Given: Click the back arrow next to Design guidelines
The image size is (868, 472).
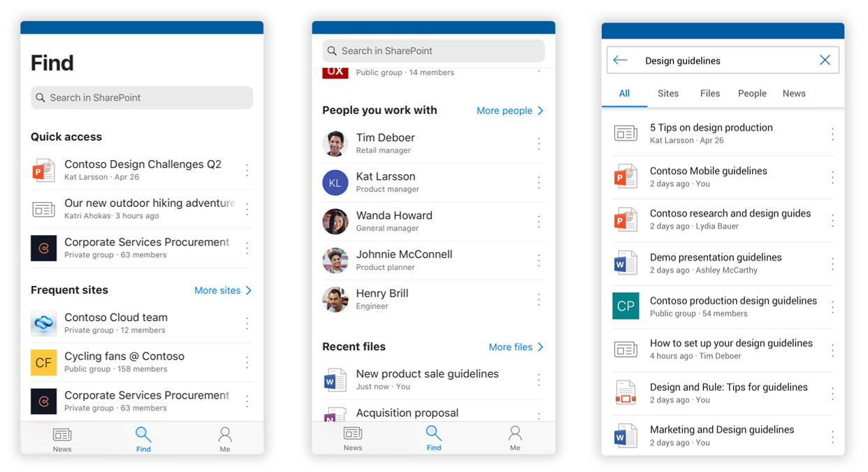Looking at the screenshot, I should pyautogui.click(x=621, y=59).
